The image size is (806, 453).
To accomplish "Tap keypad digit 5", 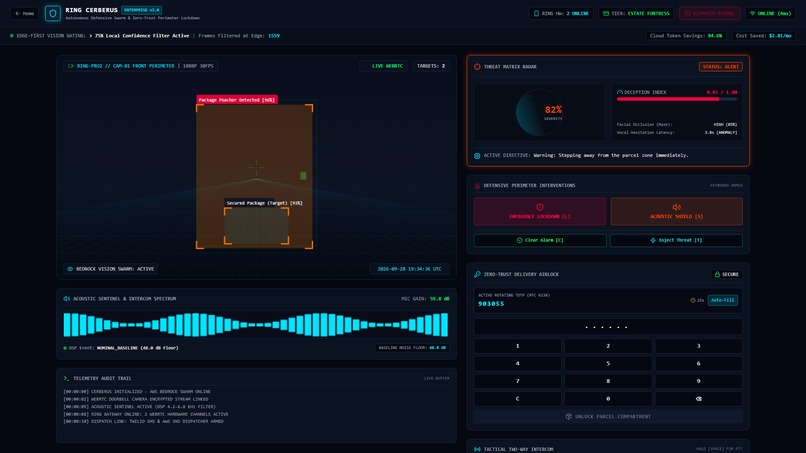I will click(x=608, y=364).
